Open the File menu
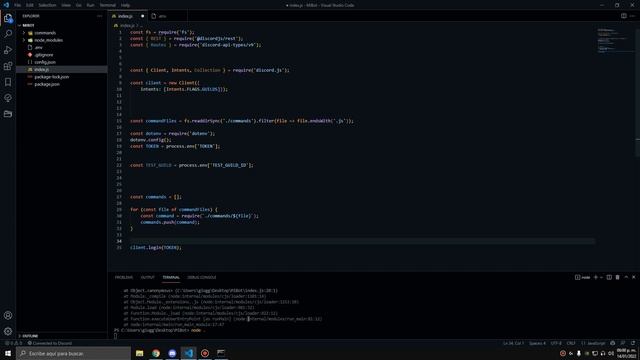 pyautogui.click(x=18, y=5)
